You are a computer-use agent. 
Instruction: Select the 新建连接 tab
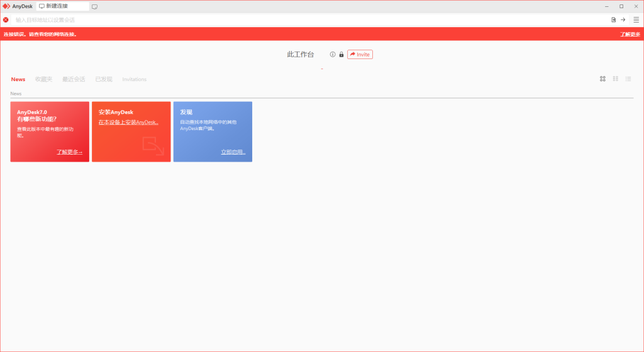pos(63,6)
